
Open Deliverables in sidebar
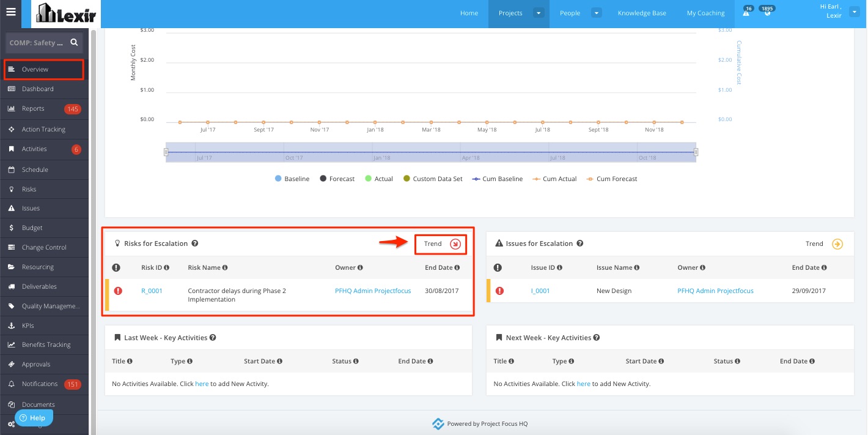pos(45,287)
